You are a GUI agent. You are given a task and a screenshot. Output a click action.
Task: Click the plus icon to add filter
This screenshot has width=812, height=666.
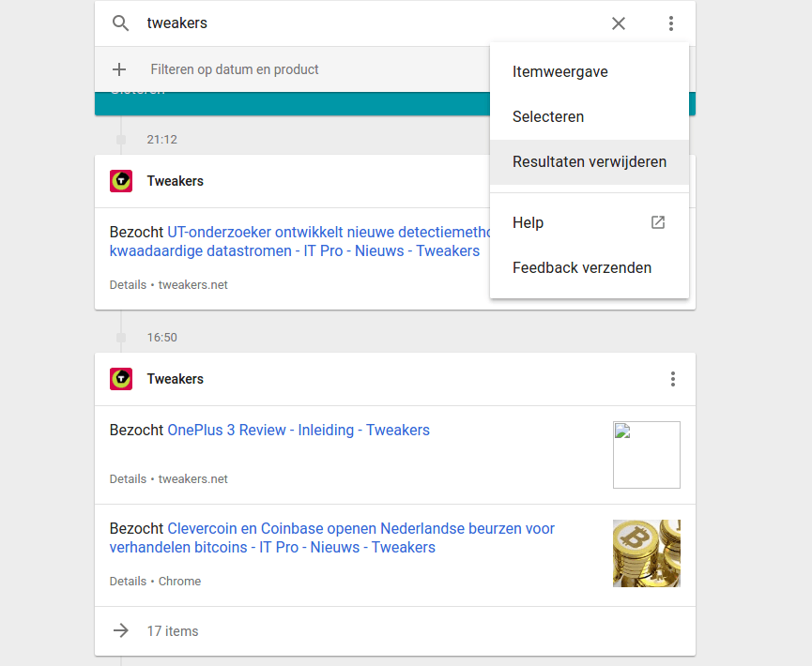click(x=119, y=69)
